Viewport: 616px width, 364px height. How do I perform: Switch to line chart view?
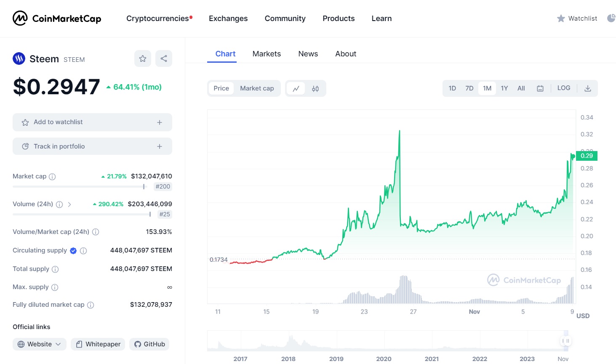click(296, 88)
